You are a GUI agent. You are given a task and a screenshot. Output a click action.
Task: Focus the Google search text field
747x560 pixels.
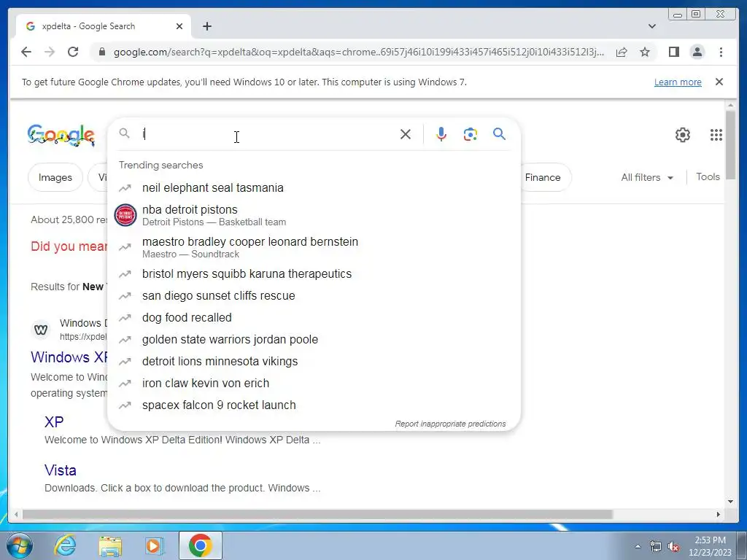(x=267, y=134)
